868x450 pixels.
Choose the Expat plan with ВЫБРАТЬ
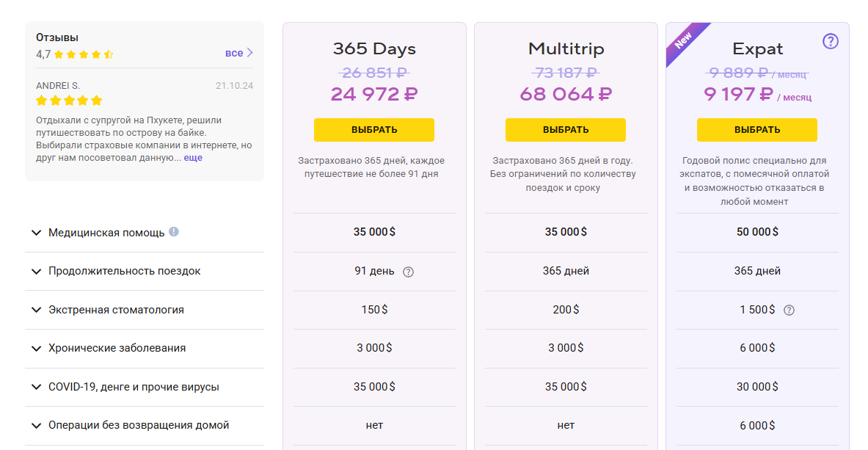[x=757, y=130]
